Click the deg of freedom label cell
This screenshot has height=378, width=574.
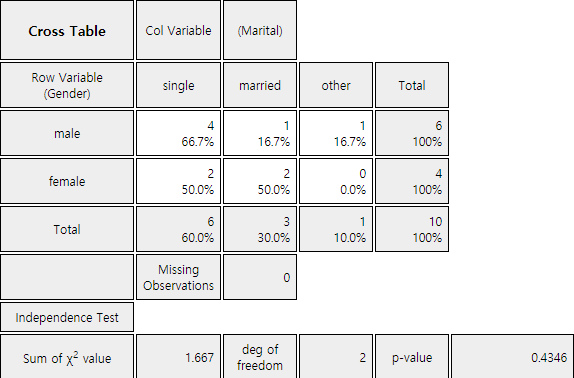pos(260,357)
